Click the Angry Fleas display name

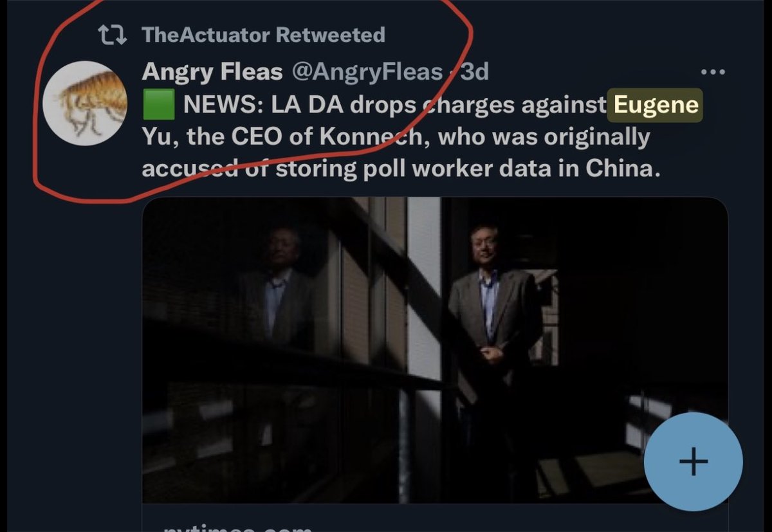coord(212,72)
